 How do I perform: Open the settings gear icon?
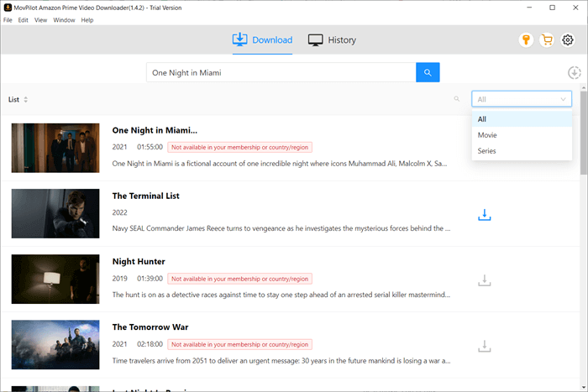pos(569,39)
